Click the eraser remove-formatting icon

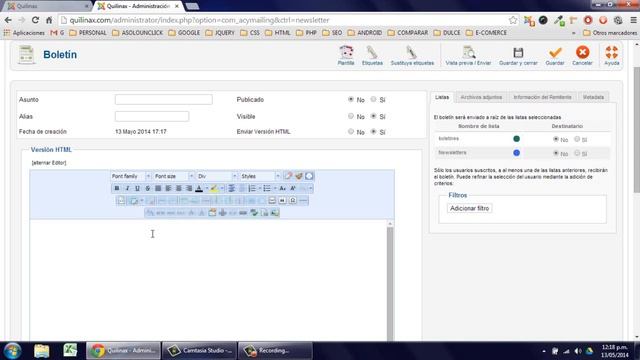coord(289,176)
